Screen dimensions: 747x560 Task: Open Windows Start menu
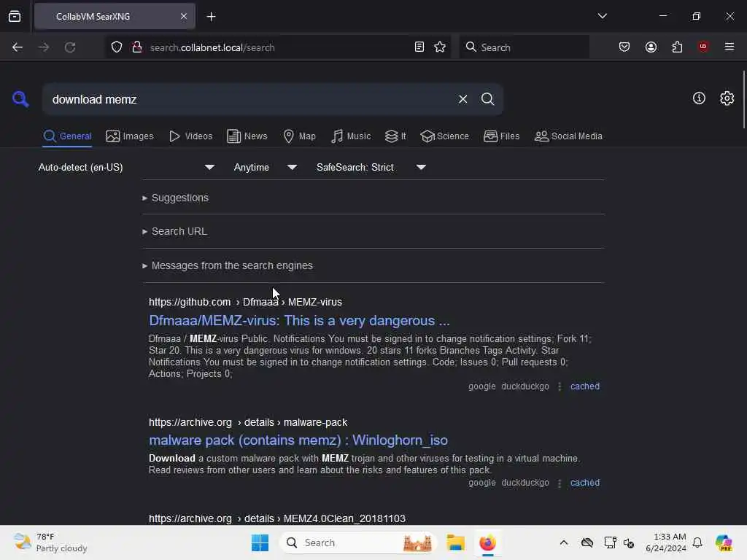260,542
